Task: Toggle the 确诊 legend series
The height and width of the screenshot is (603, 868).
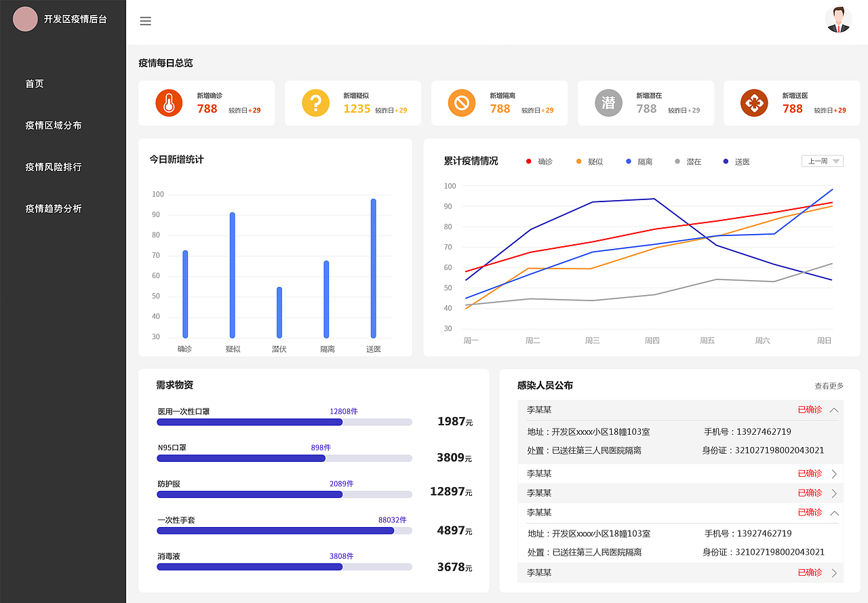Action: (x=540, y=161)
